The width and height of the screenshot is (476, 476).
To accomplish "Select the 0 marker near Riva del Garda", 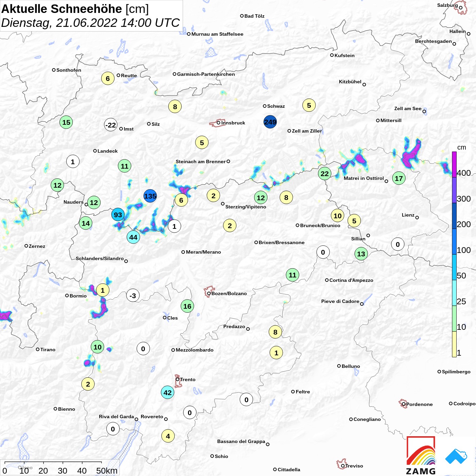I will click(x=113, y=429).
